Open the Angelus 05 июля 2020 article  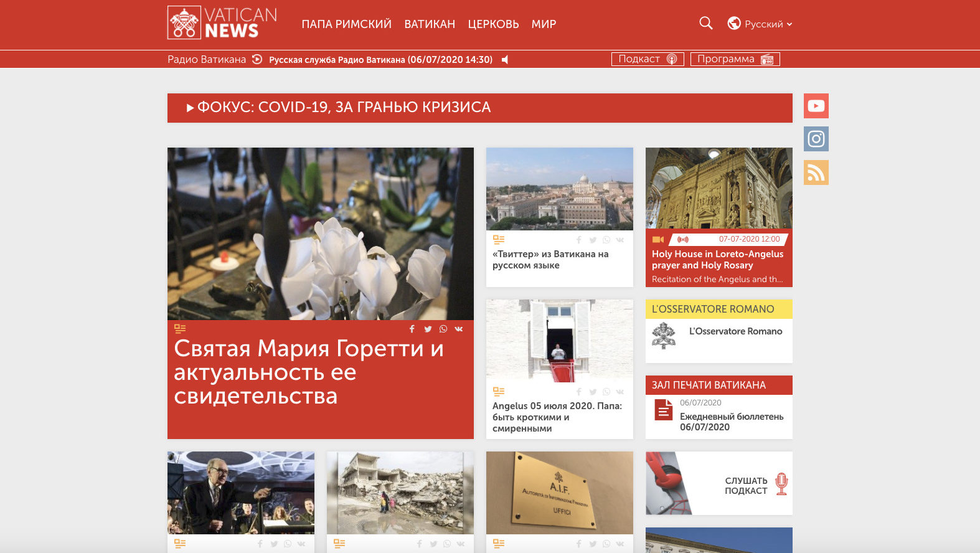[x=557, y=417]
